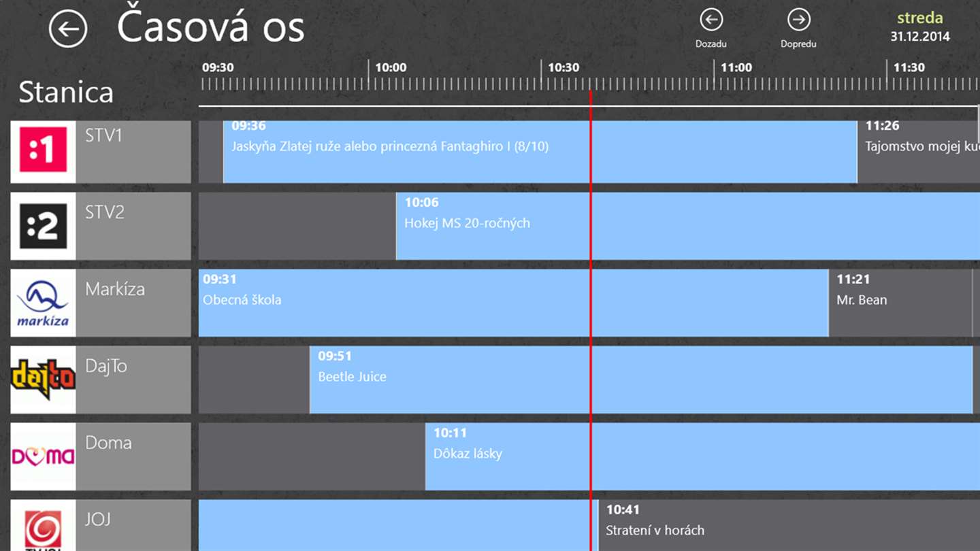Select the STV2 channel logo

point(43,227)
